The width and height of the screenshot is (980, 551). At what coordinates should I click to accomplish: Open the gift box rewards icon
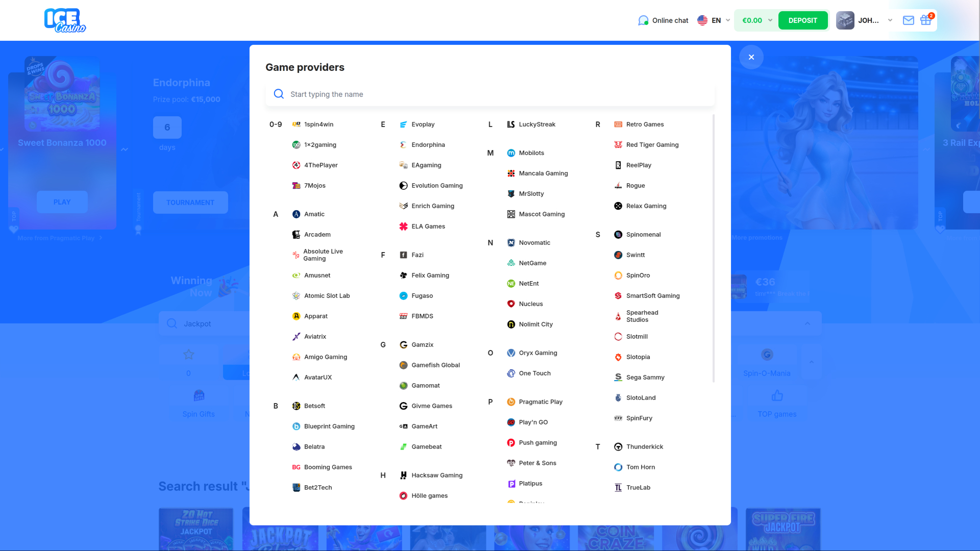(x=925, y=20)
